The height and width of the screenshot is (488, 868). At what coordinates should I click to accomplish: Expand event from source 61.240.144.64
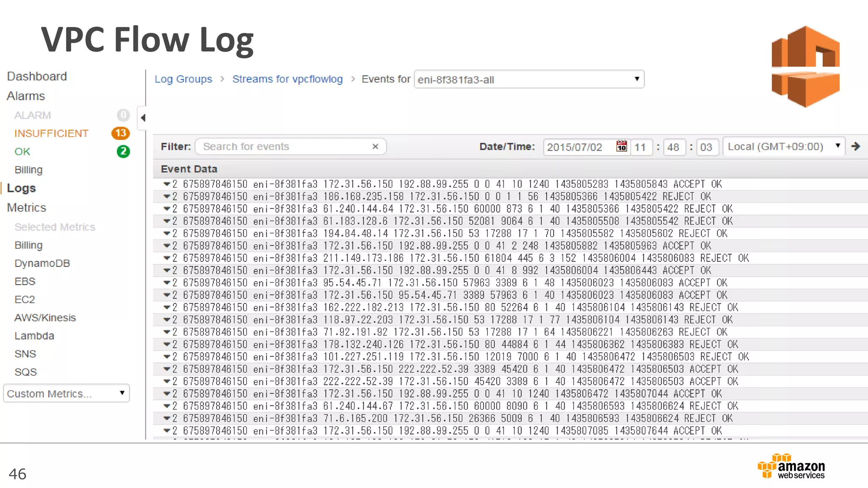[167, 208]
